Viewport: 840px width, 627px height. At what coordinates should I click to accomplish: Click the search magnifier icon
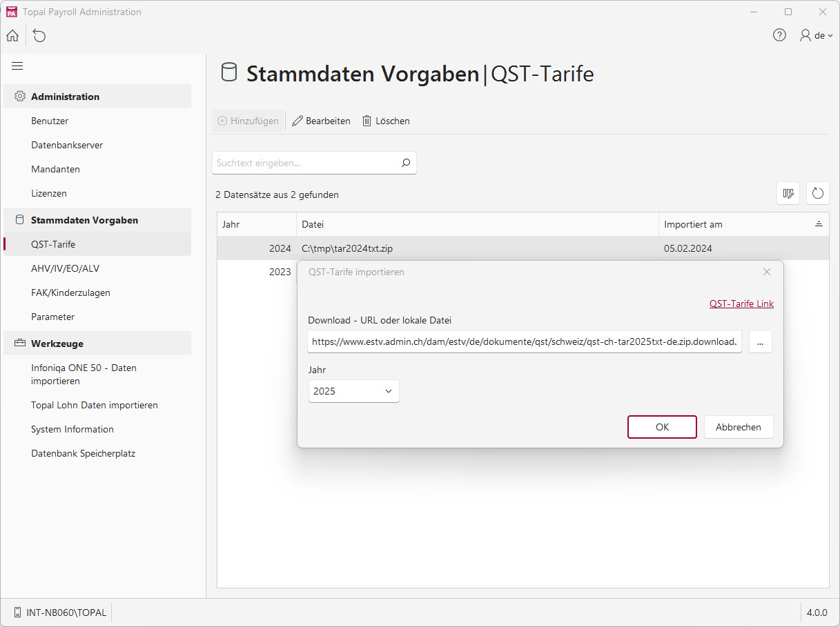406,163
